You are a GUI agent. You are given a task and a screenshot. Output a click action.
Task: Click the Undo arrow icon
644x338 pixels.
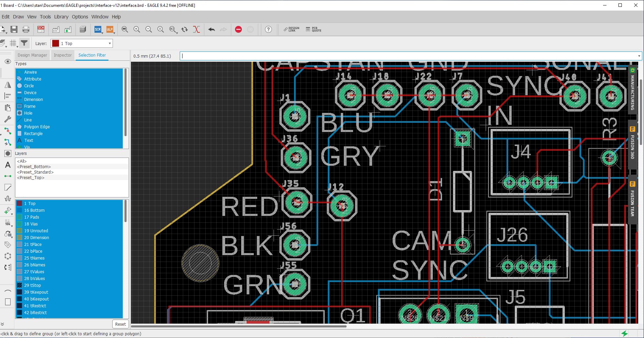211,29
